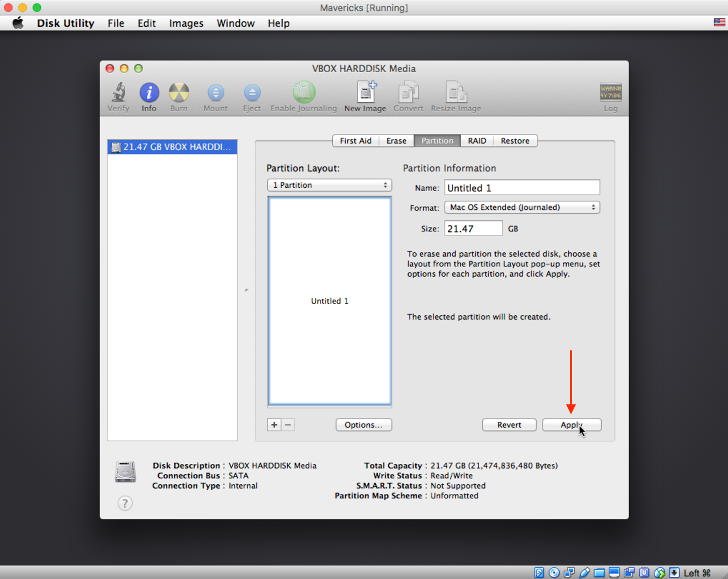Open the Images menu
The height and width of the screenshot is (579, 728).
[x=186, y=23]
